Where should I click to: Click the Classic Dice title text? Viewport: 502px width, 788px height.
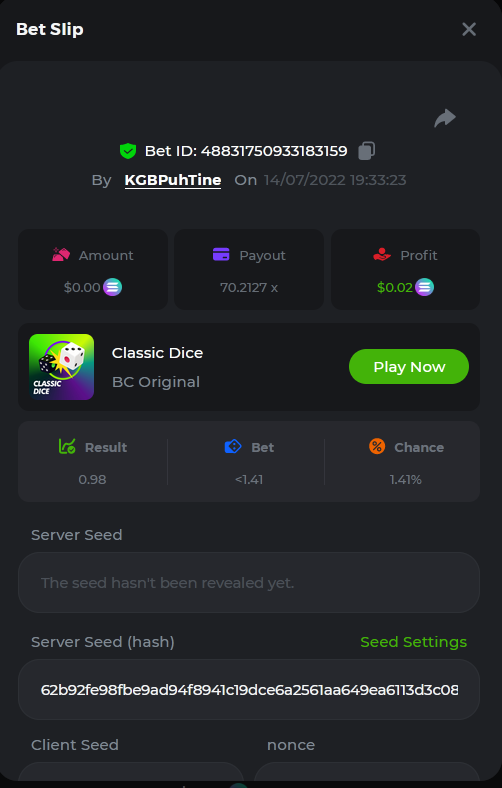[157, 353]
